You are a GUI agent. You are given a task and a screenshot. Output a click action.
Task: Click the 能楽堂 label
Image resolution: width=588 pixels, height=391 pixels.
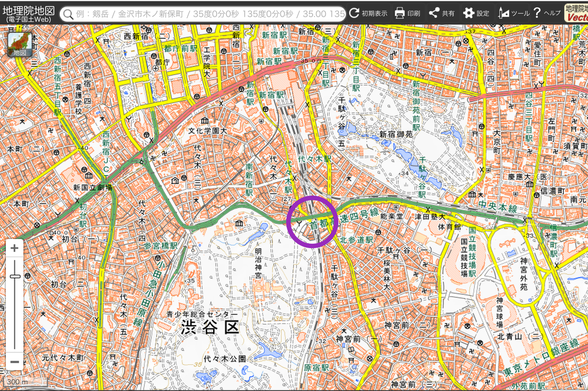coord(391,215)
